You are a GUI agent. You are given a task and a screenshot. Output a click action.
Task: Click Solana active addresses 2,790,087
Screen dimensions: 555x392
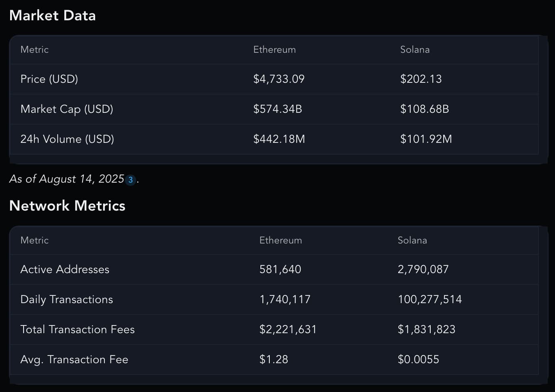pyautogui.click(x=423, y=269)
